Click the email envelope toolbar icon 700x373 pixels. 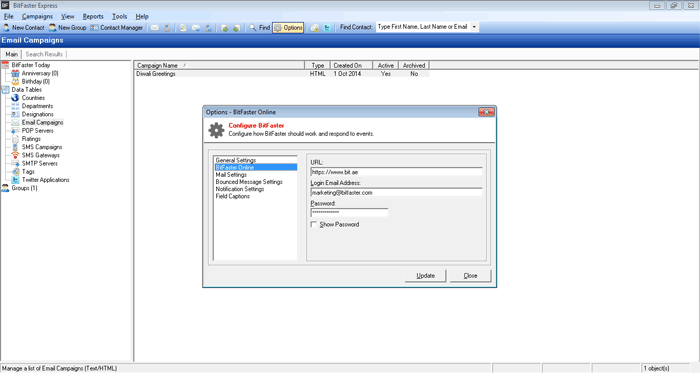click(154, 28)
